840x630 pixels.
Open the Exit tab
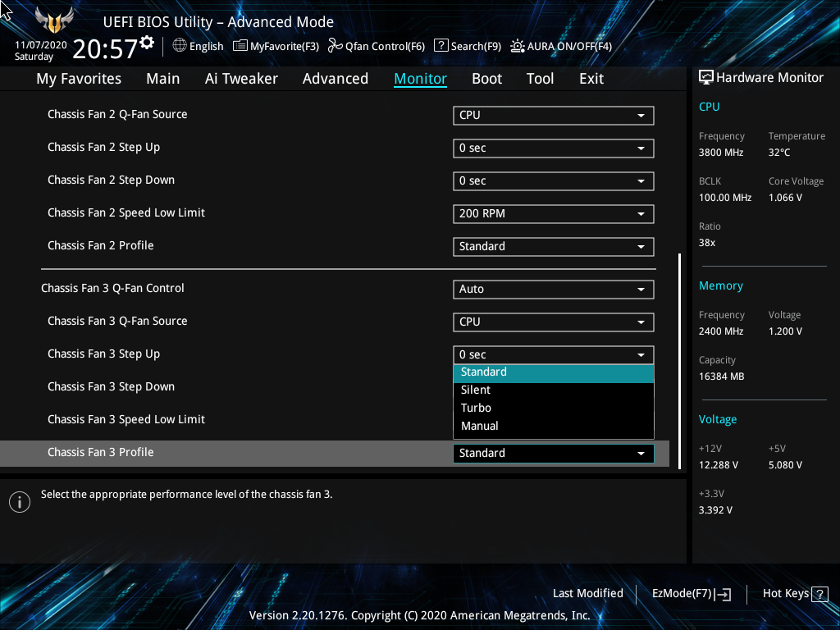591,79
